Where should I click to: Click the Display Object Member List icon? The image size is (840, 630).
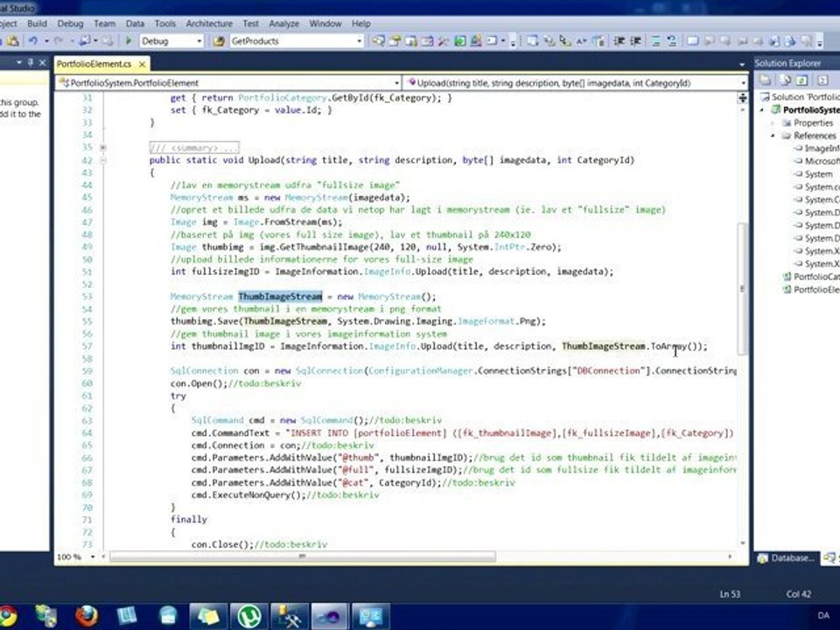532,41
